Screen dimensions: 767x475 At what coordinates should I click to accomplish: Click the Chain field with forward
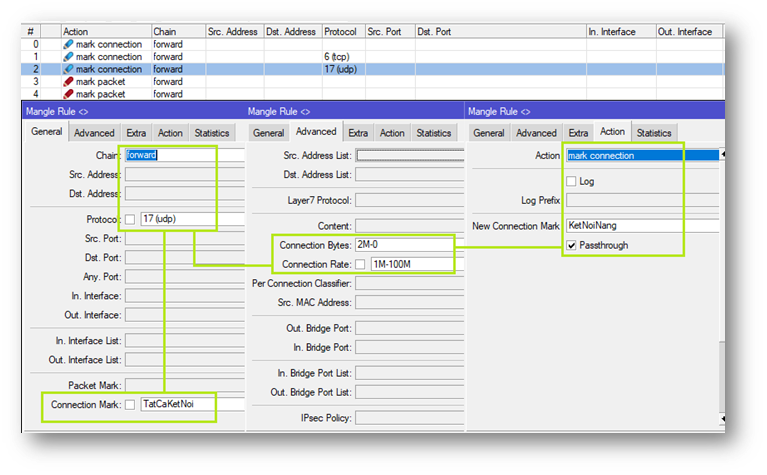click(x=184, y=155)
